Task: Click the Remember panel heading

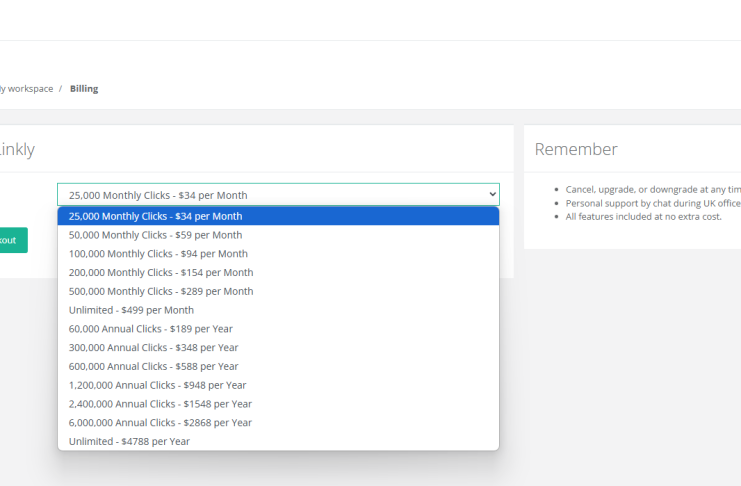Action: pyautogui.click(x=575, y=149)
